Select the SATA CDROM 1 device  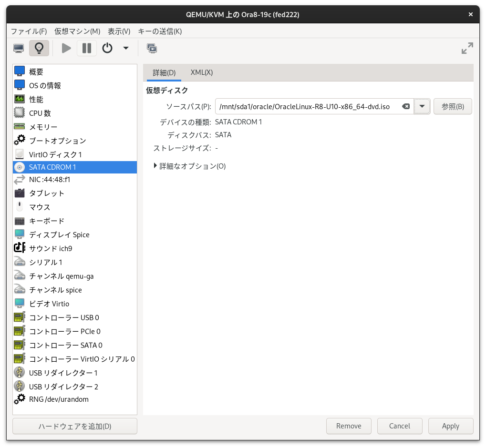coord(52,167)
